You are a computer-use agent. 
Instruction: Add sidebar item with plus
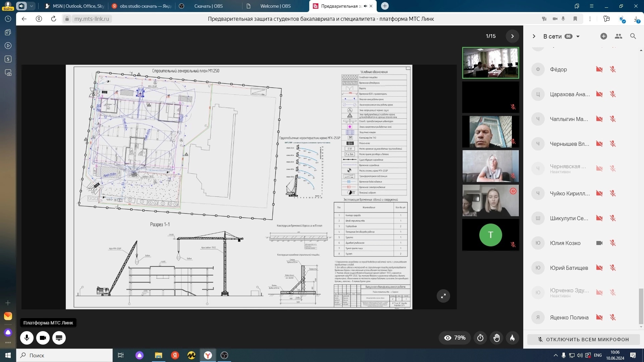point(8,303)
